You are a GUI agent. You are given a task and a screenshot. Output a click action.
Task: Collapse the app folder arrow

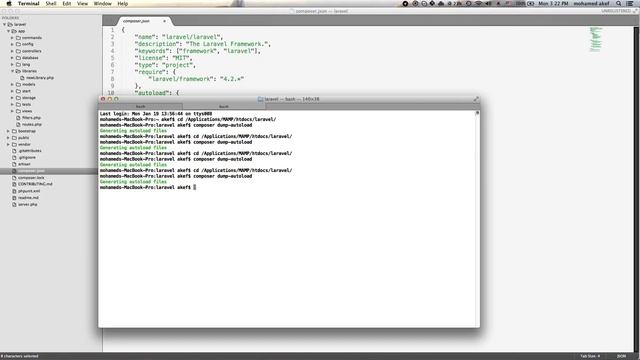(x=9, y=31)
